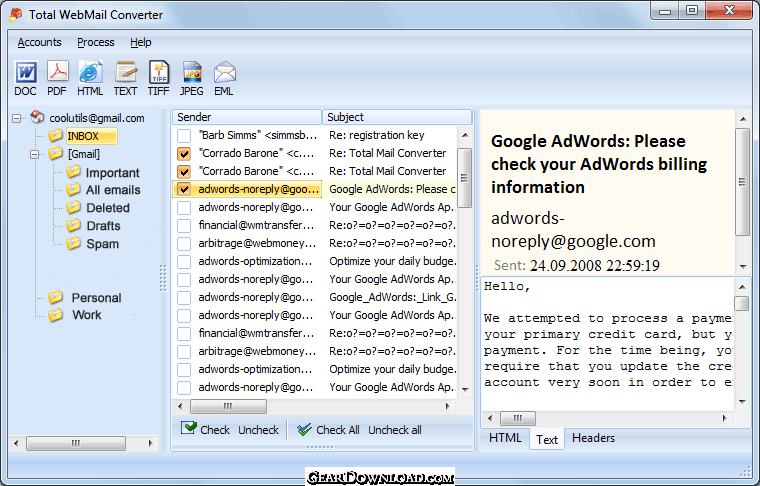
Task: Select the Work folder label
Action: [87, 315]
